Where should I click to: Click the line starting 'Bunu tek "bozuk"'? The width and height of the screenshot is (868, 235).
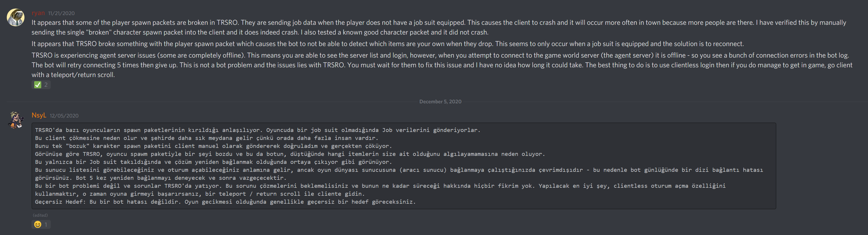click(213, 146)
